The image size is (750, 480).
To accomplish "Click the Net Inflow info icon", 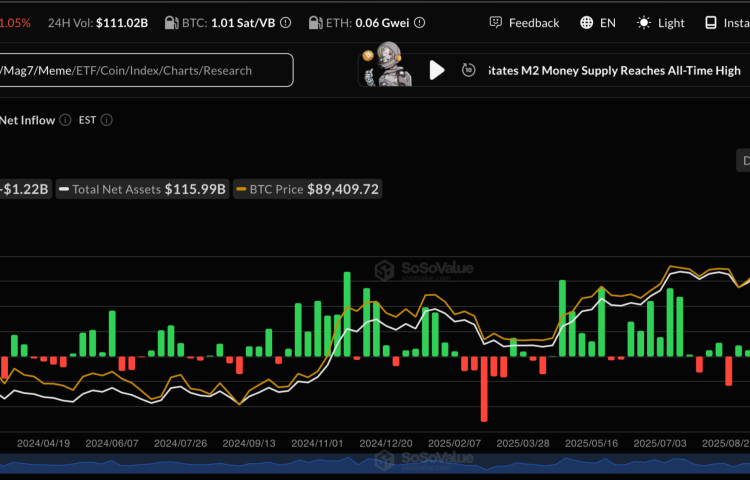I will [65, 120].
